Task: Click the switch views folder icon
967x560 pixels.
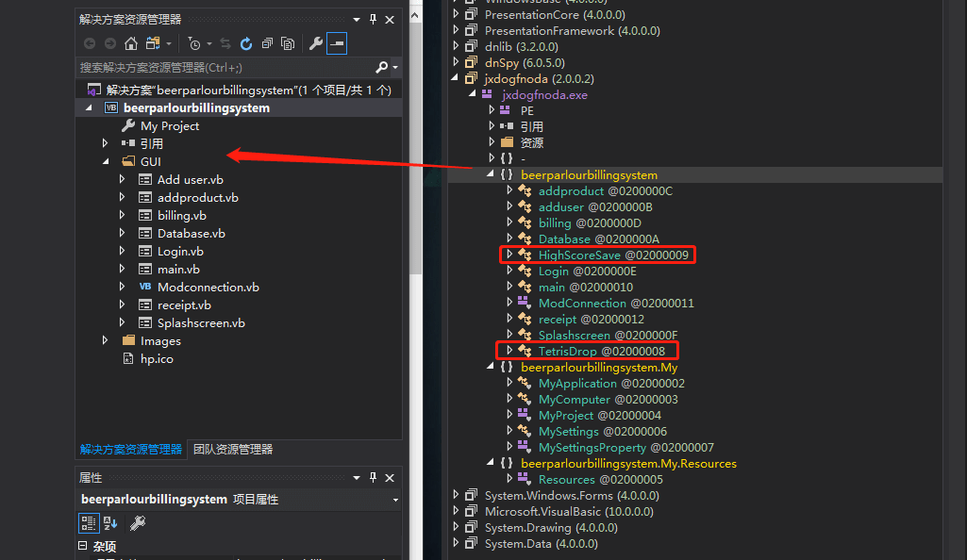Action: [x=153, y=43]
